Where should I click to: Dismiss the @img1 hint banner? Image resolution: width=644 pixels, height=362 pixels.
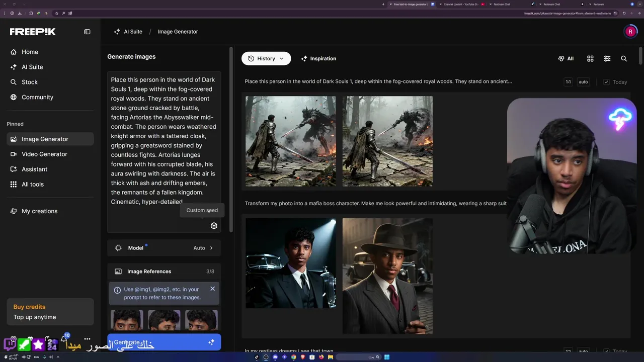[x=212, y=289]
